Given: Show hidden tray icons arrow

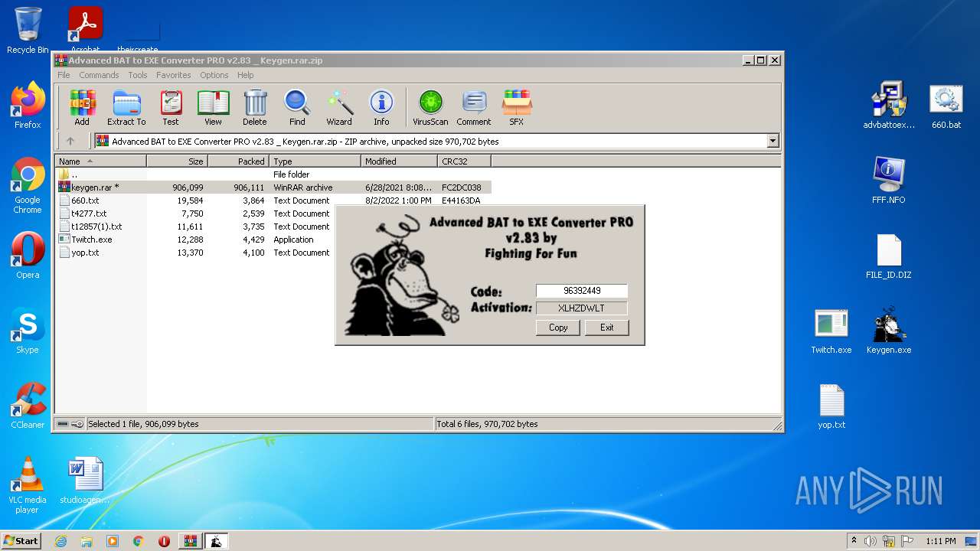Looking at the screenshot, I should (854, 541).
